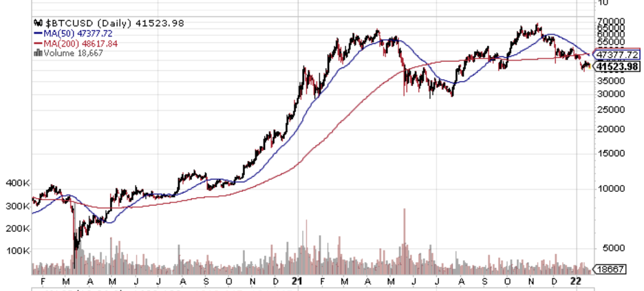Click the 5000 price axis label
The height and width of the screenshot is (291, 644).
(614, 248)
